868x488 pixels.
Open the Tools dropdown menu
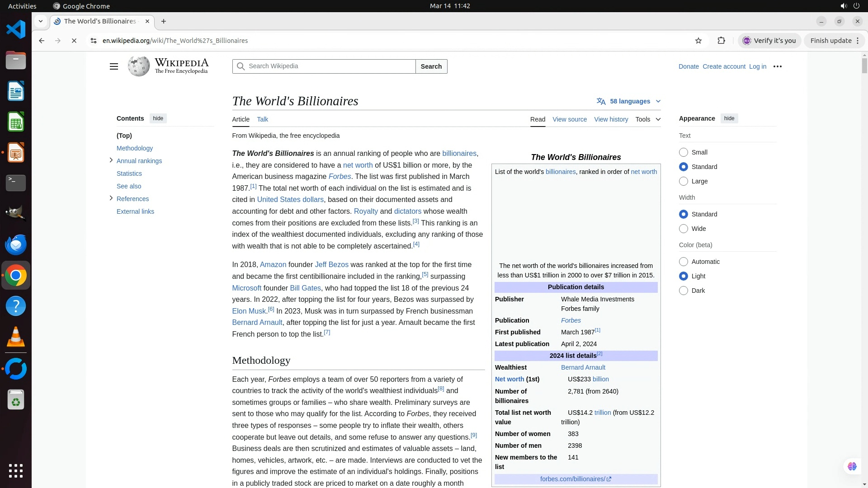point(647,119)
